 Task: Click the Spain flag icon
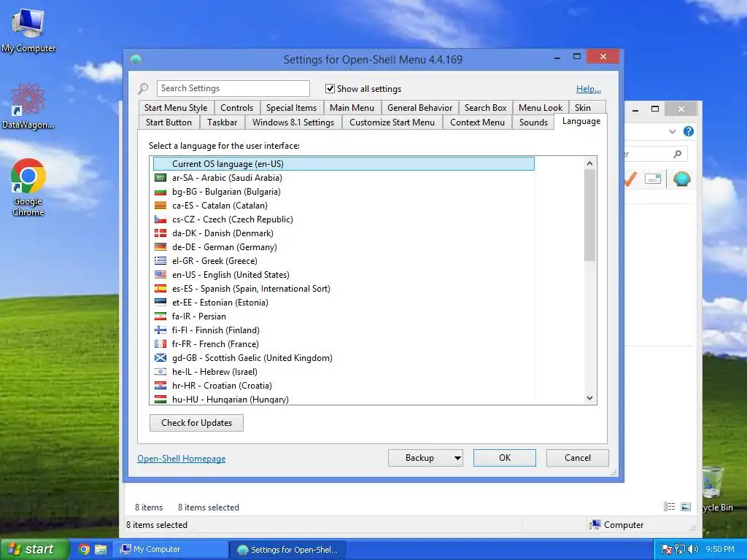(160, 288)
